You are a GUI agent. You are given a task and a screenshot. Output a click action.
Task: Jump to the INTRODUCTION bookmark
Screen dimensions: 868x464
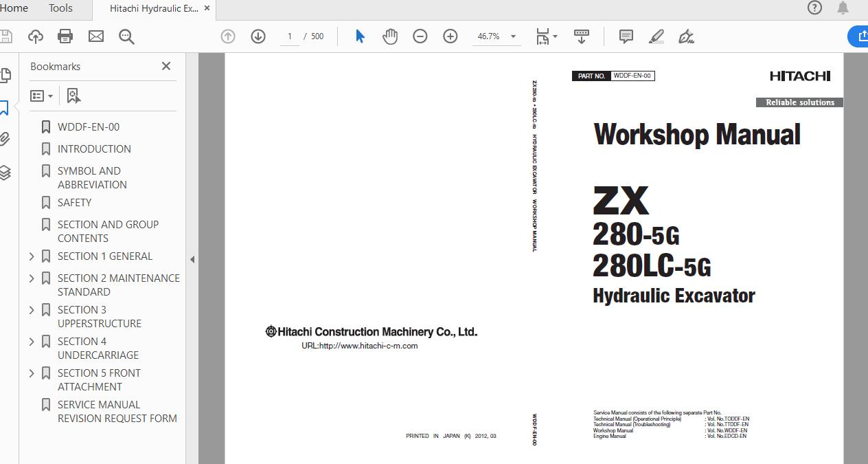pyautogui.click(x=94, y=149)
